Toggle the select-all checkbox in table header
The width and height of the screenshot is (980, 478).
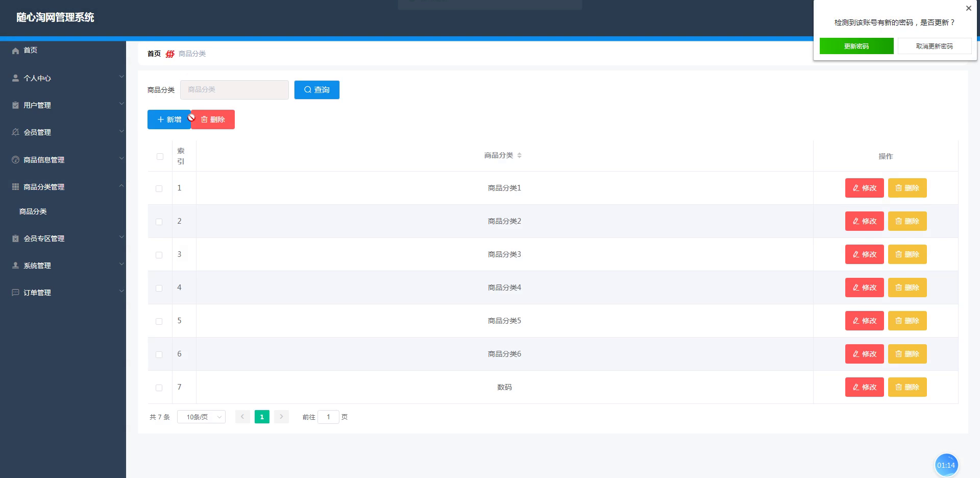[160, 156]
